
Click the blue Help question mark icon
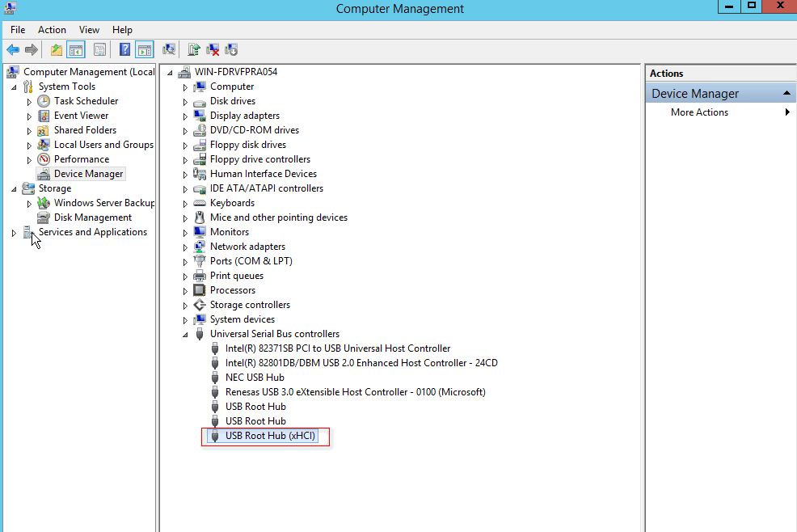click(124, 50)
